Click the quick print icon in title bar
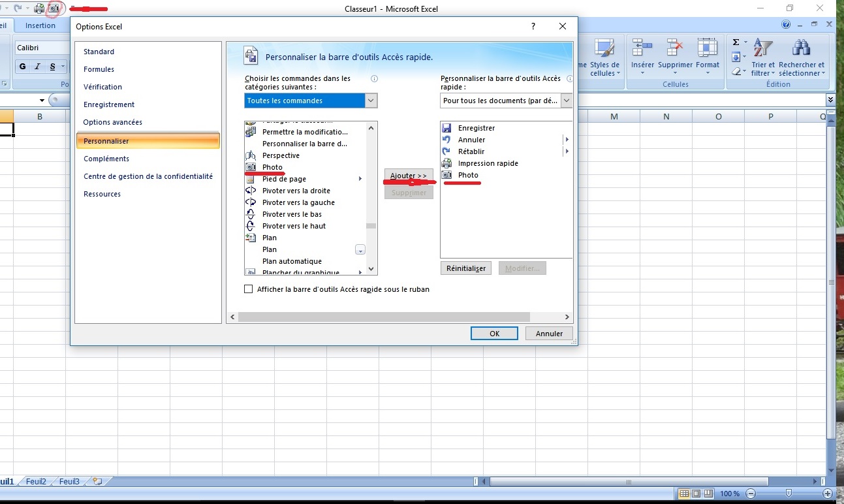The width and height of the screenshot is (844, 504). pos(39,9)
